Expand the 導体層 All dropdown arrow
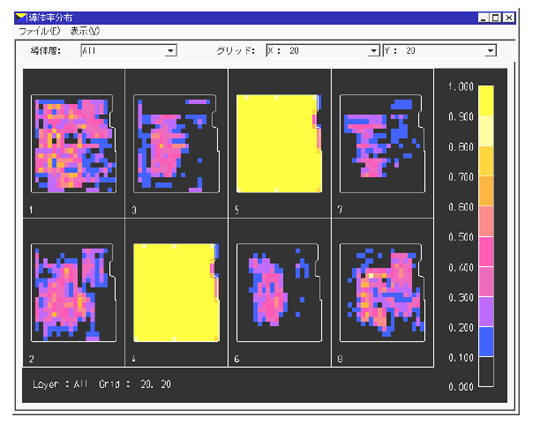The width and height of the screenshot is (540, 424). (170, 51)
